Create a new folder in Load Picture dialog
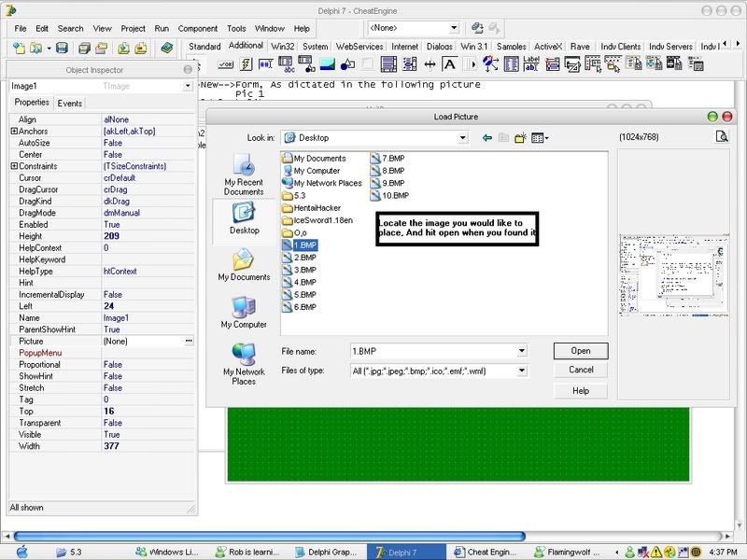Screen dimensions: 747x560 (x=521, y=138)
